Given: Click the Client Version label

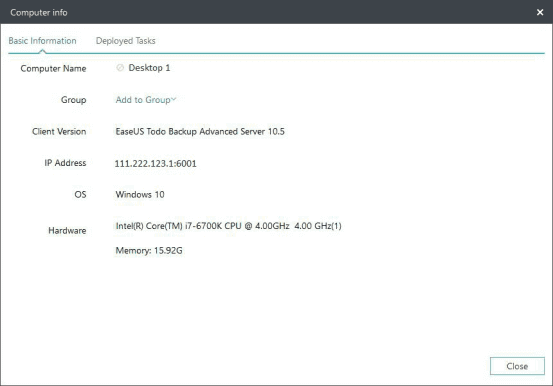Looking at the screenshot, I should [x=59, y=132].
